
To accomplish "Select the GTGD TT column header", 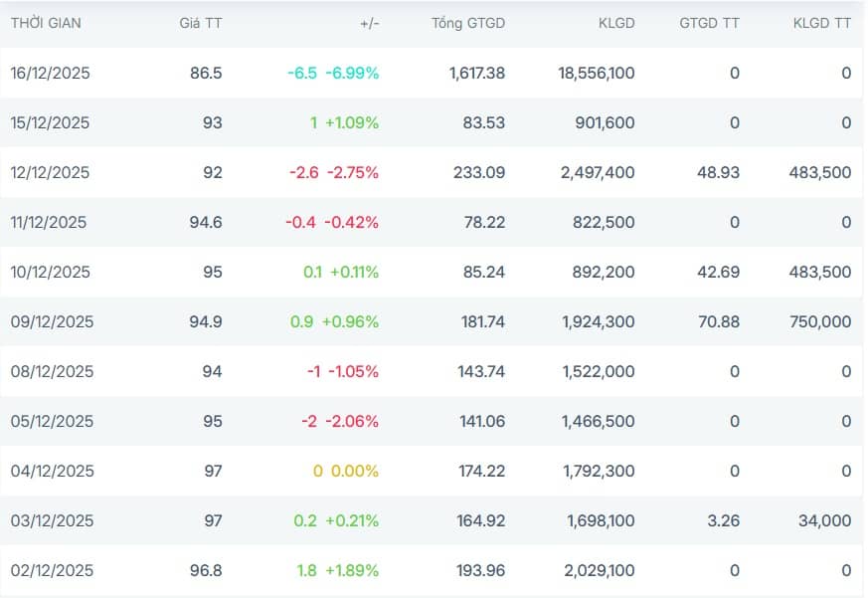I will (x=709, y=23).
